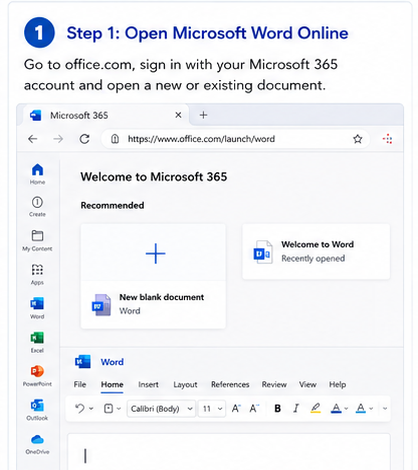
Task: Decrease font size with smaller A icon
Action: [254, 408]
